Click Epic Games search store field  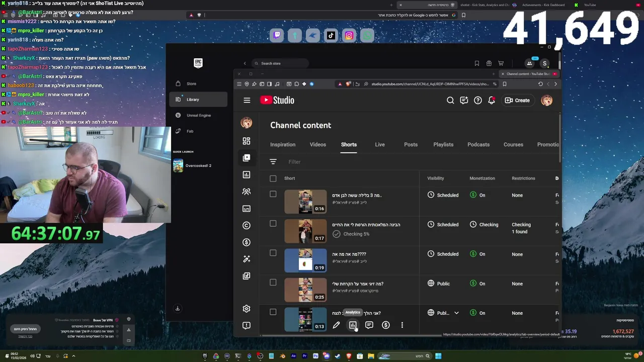[280, 63]
